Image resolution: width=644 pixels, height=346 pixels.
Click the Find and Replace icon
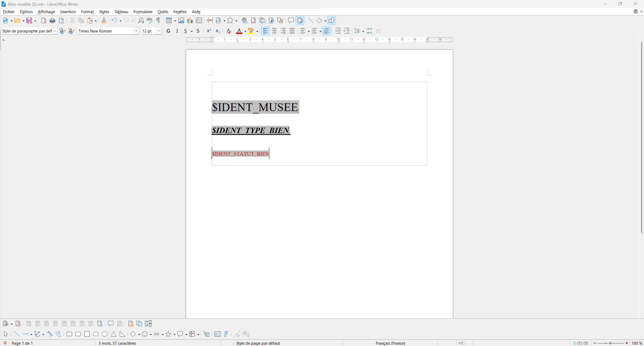coord(141,21)
